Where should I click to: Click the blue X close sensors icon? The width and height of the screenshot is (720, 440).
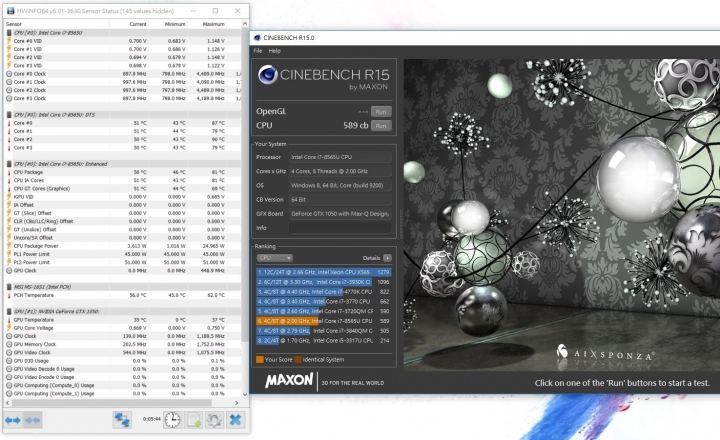pos(236,420)
